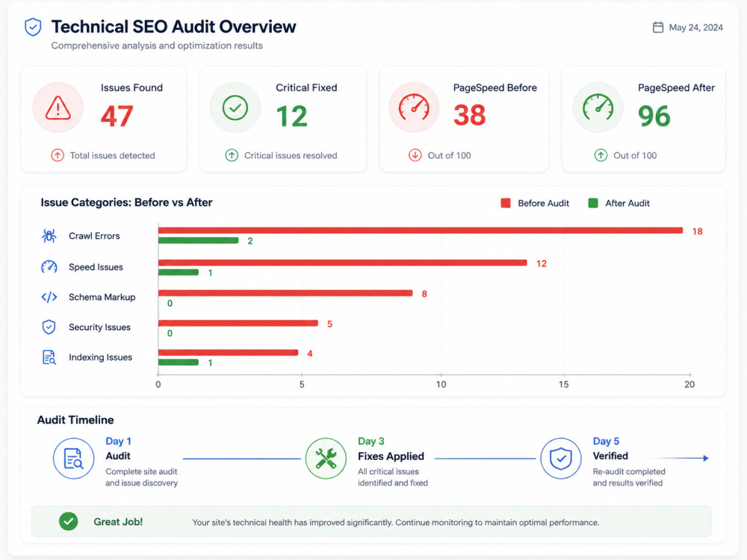747x560 pixels.
Task: Click the green Indexing Issues bar labeled 1
Action: 179,362
